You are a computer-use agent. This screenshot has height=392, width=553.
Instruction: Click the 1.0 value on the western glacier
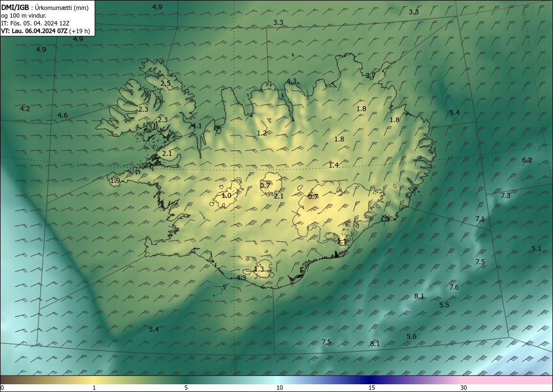226,195
